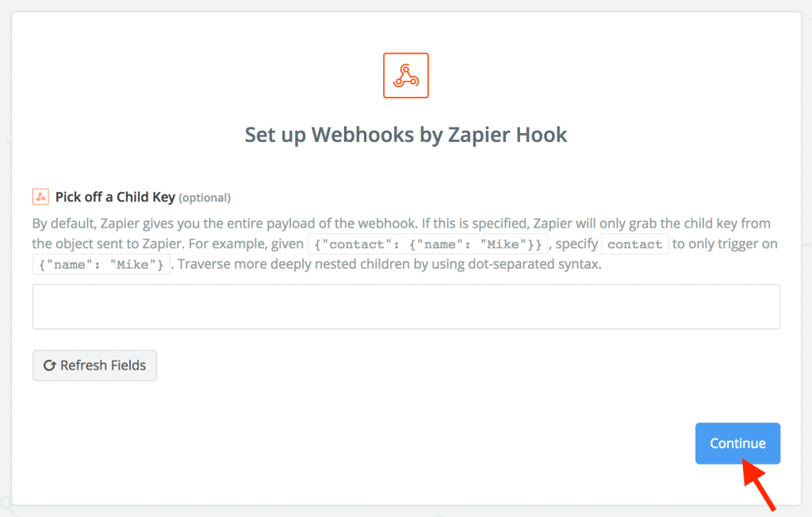812x517 pixels.
Task: Click the word 'Zapier Hook' in title
Action: pyautogui.click(x=507, y=135)
